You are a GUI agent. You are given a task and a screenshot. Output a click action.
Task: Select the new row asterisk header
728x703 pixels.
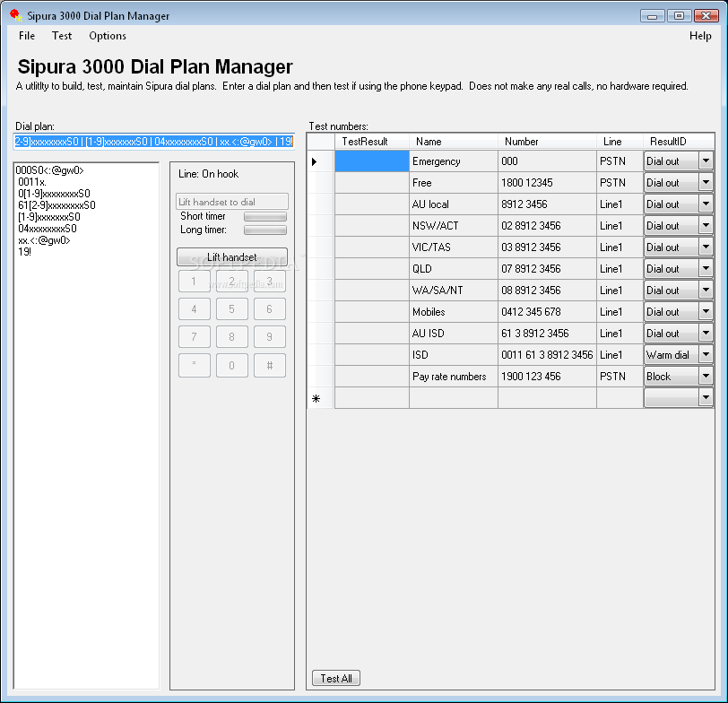point(321,398)
